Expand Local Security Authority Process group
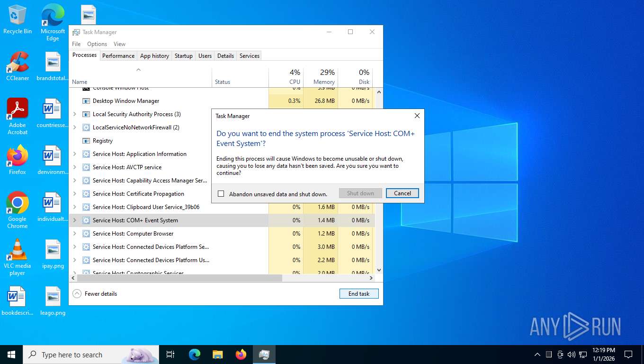644x364 pixels. [x=75, y=114]
